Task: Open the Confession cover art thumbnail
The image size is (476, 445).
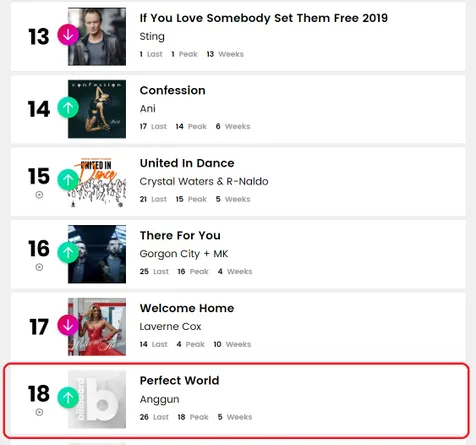Action: (97, 109)
